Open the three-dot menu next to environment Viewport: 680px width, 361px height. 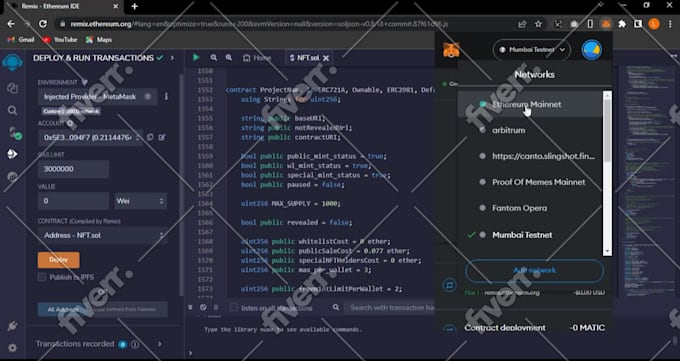click(166, 96)
